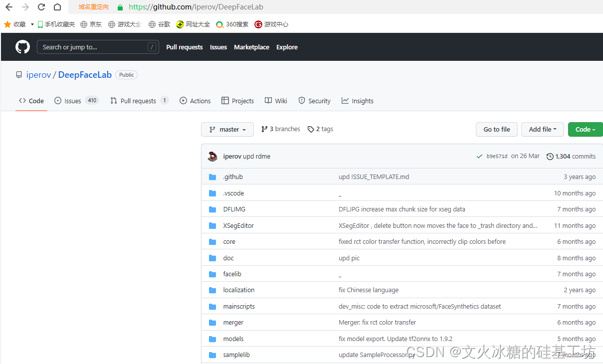Open the Security tab
The width and height of the screenshot is (603, 364).
[x=314, y=101]
